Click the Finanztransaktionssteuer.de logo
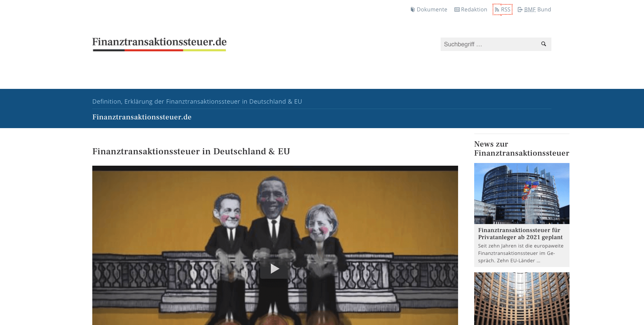The height and width of the screenshot is (325, 644). 159,44
